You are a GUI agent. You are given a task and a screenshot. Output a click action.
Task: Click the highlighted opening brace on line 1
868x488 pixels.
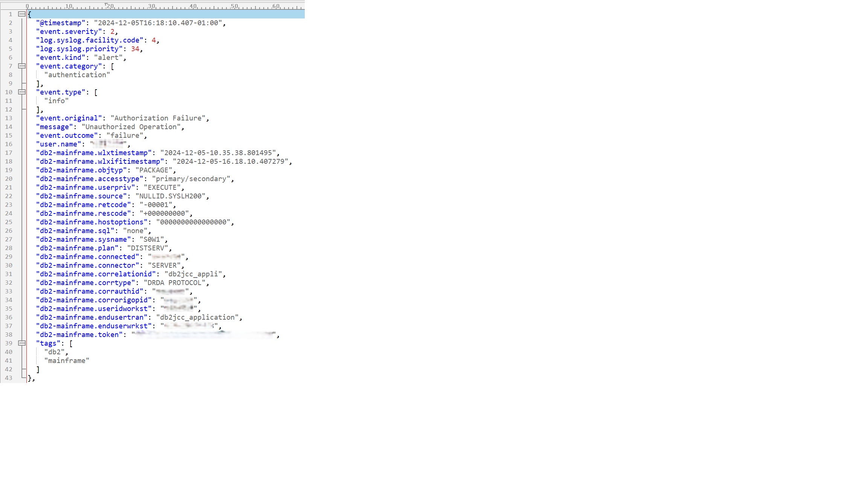[x=30, y=14]
